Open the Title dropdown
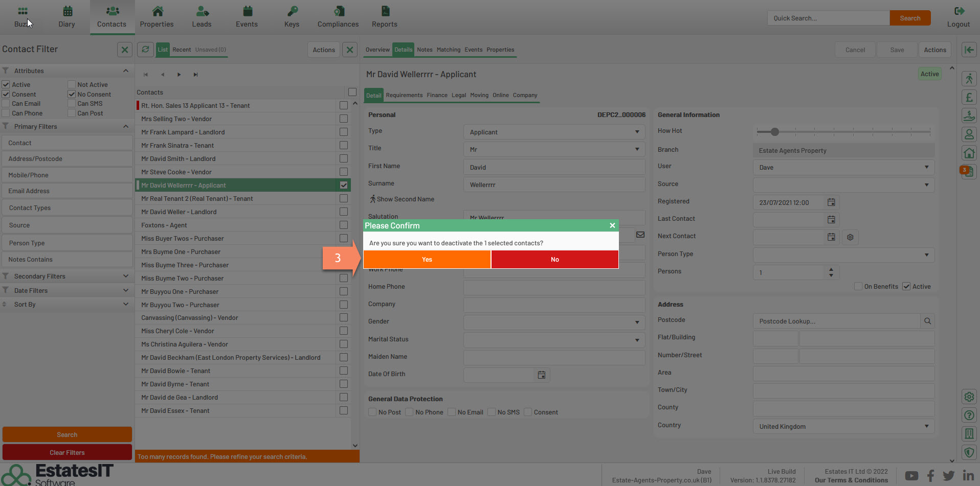 [554, 150]
